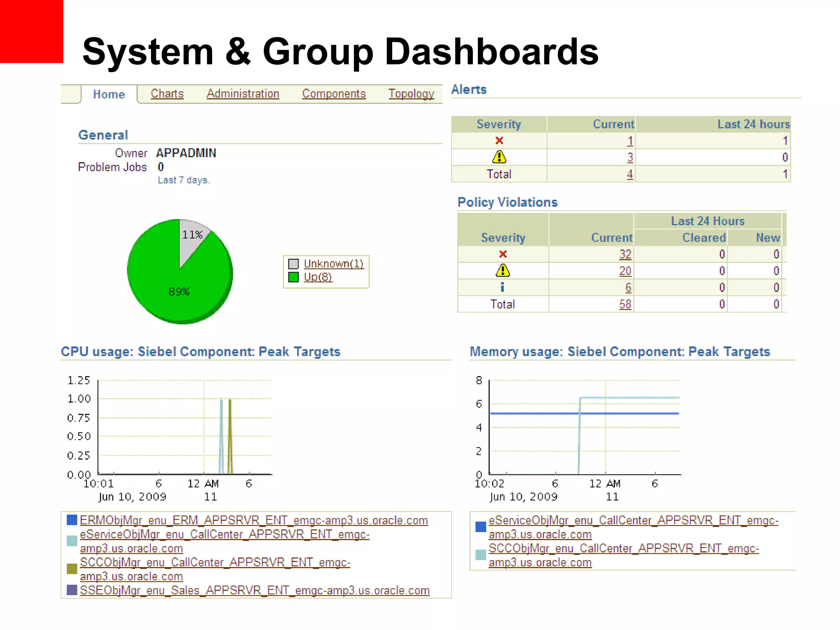Image resolution: width=840 pixels, height=630 pixels.
Task: Click the light teal memory usage line
Action: pos(630,398)
